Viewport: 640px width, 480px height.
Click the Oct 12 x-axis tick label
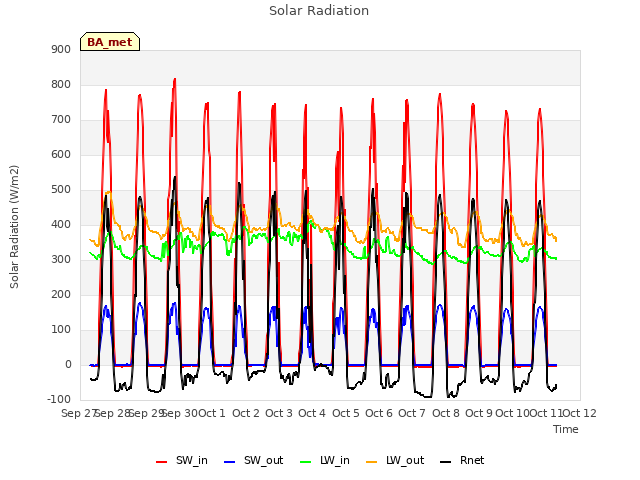pyautogui.click(x=580, y=413)
